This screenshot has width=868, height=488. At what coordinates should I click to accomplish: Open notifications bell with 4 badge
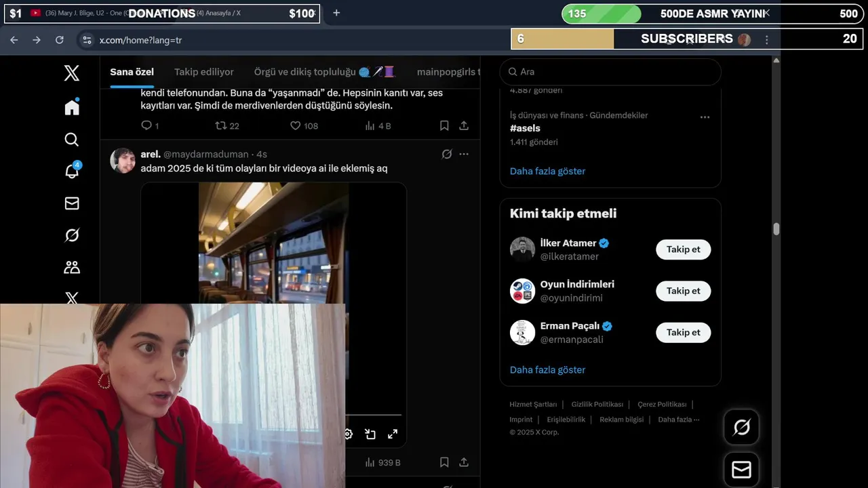tap(72, 170)
